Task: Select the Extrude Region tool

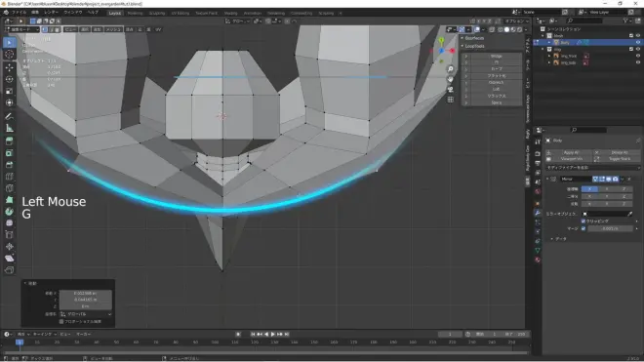Action: 10,141
